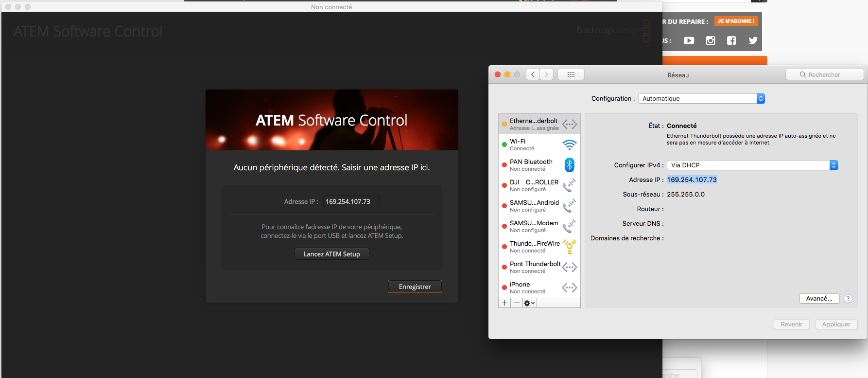Open the gear action menu under services
This screenshot has width=868, height=378.
(529, 303)
